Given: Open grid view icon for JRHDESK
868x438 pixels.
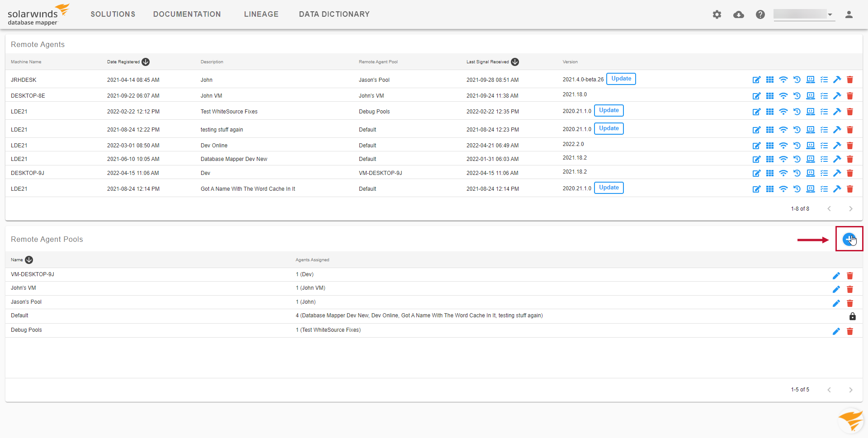Looking at the screenshot, I should coord(770,80).
